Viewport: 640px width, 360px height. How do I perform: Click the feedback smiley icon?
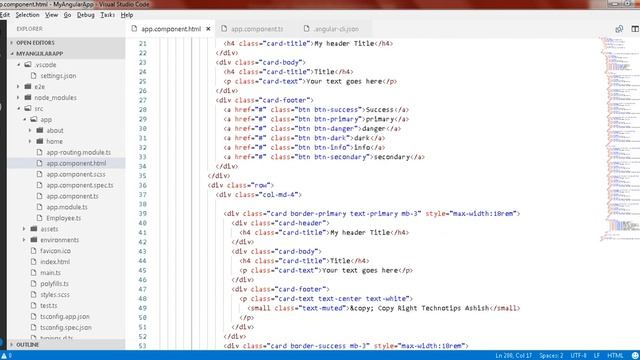tap(635, 356)
